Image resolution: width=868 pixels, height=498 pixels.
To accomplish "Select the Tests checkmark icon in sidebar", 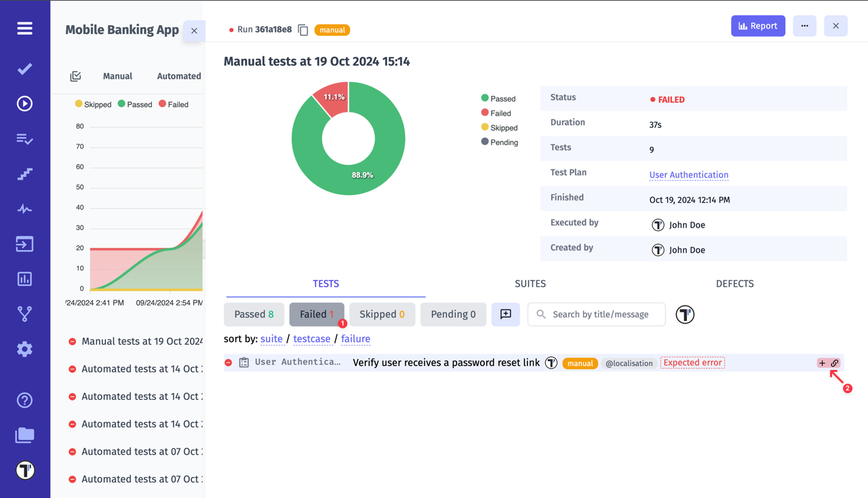I will [24, 68].
